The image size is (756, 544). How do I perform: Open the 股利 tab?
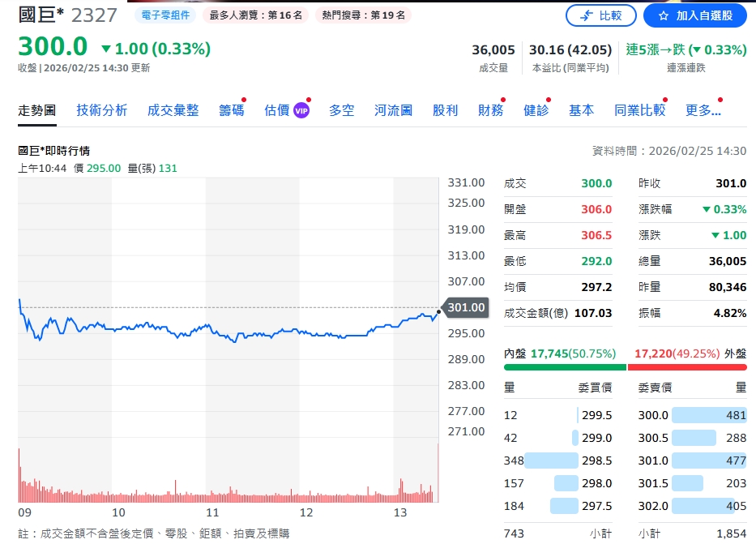(445, 111)
